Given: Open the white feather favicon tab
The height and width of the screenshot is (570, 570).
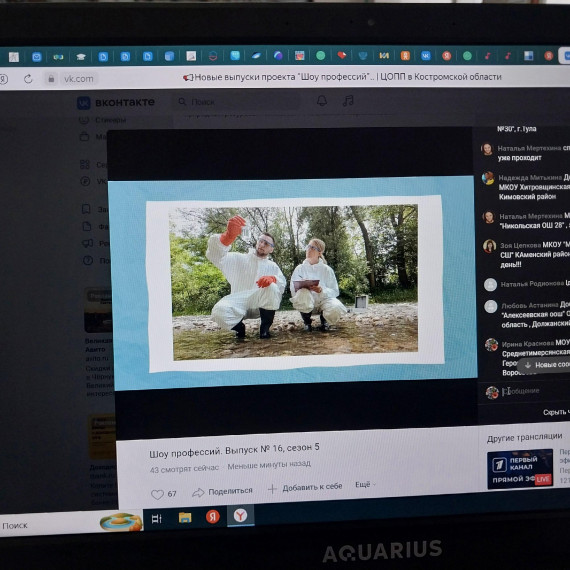Looking at the screenshot, I should click(256, 56).
